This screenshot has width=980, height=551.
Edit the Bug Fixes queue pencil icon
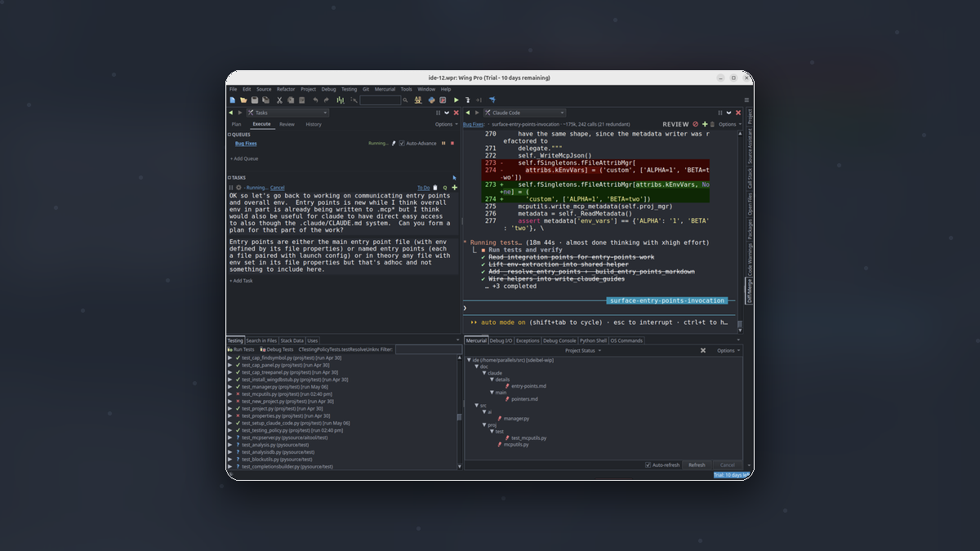click(x=394, y=144)
